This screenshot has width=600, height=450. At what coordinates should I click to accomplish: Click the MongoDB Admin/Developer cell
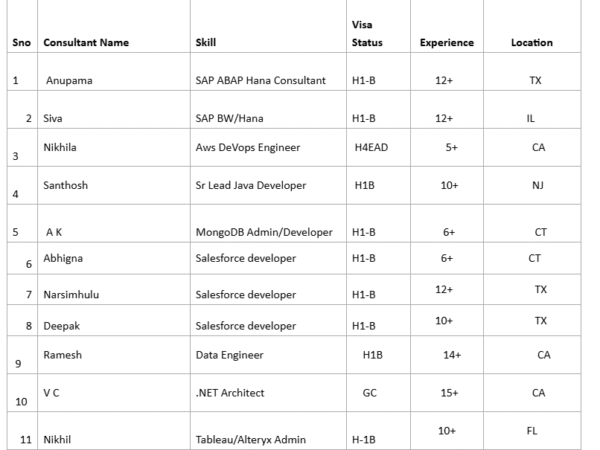click(x=264, y=232)
